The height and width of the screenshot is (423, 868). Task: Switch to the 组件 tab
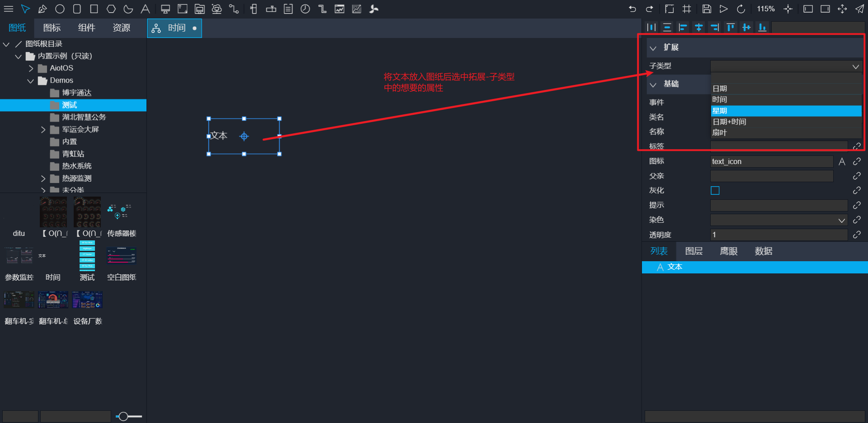(86, 28)
